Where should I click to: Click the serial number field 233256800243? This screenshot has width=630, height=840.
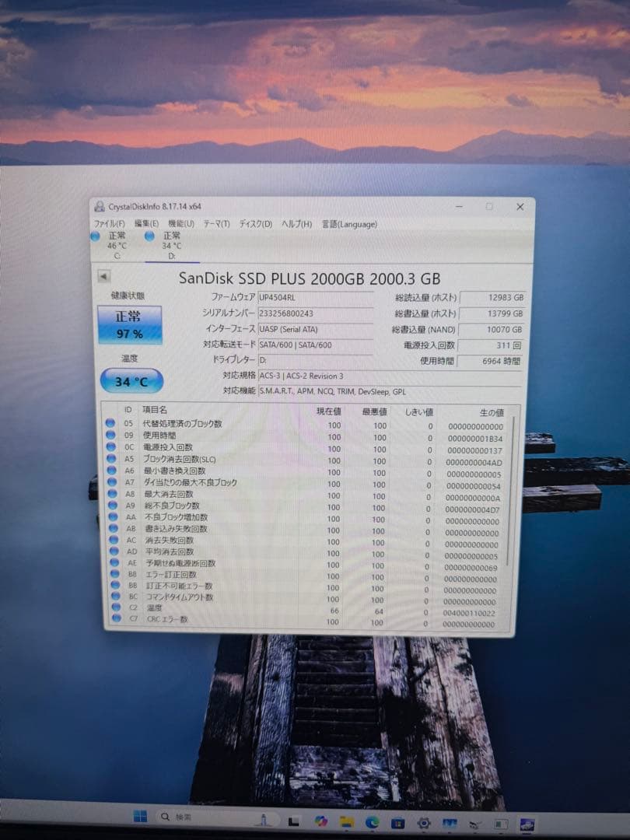pos(315,313)
